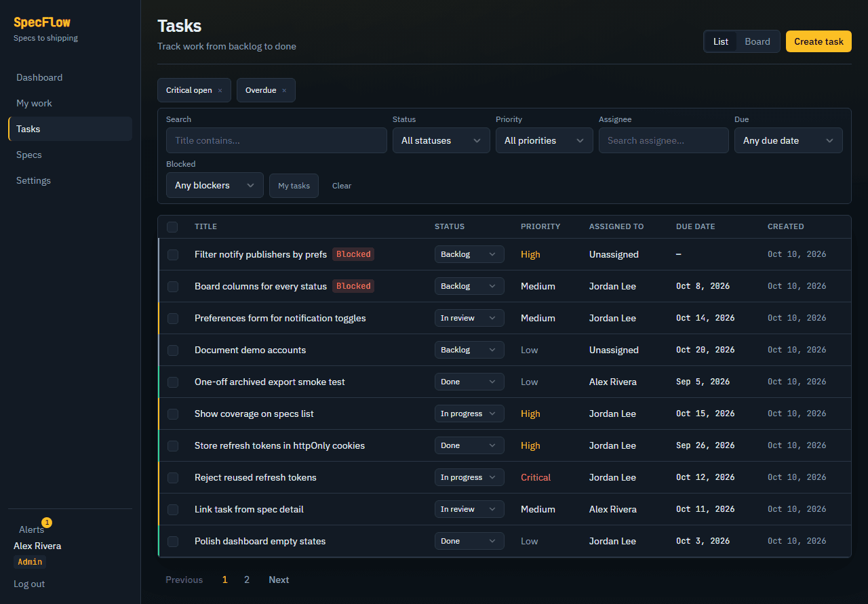Remove the Critical open filter chip
Viewport: 868px width, 604px height.
(x=220, y=91)
